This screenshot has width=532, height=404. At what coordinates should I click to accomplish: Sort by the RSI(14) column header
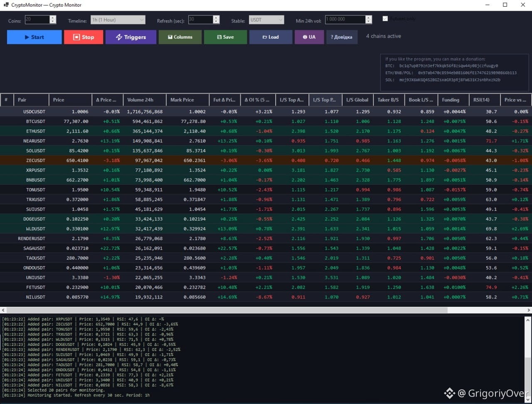click(484, 100)
